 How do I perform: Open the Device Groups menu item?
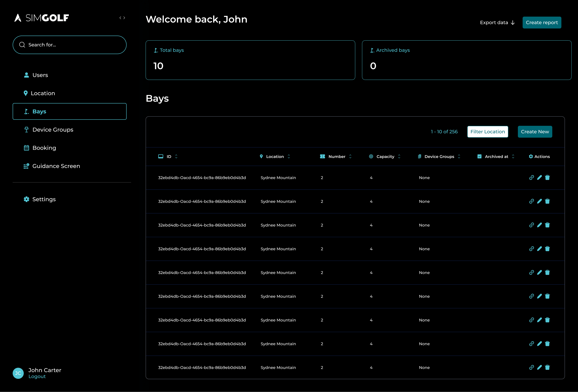point(53,130)
